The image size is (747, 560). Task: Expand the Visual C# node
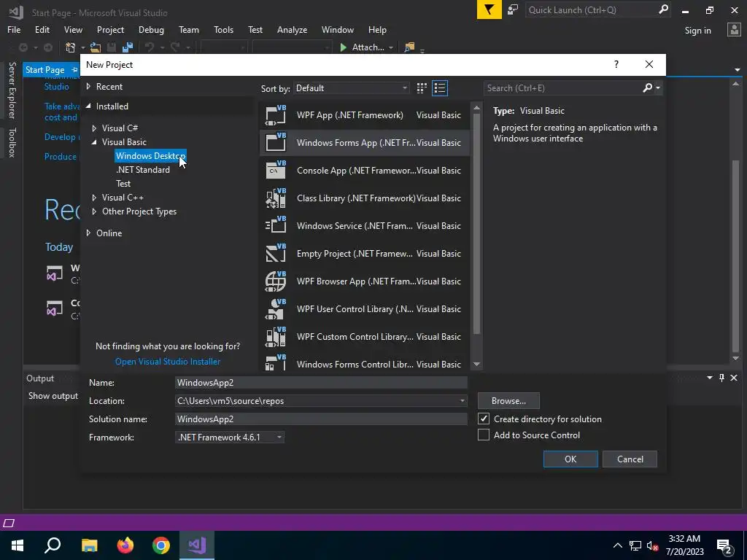tap(94, 128)
